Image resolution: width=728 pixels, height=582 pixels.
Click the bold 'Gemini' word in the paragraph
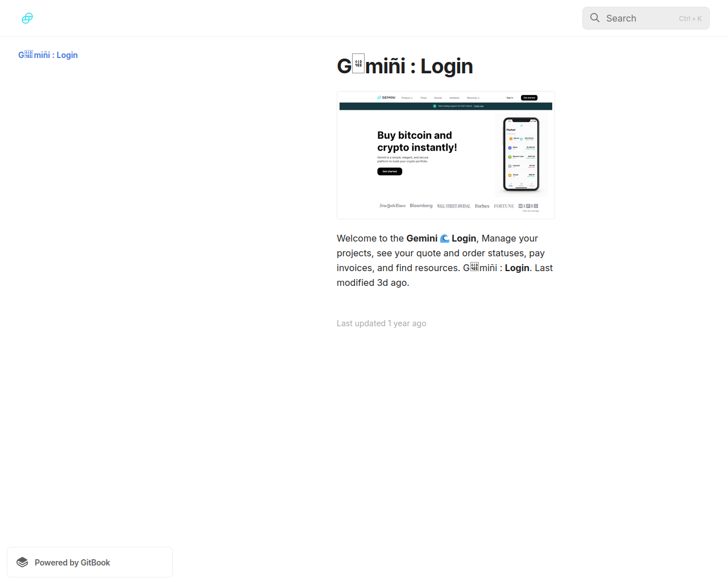point(422,238)
